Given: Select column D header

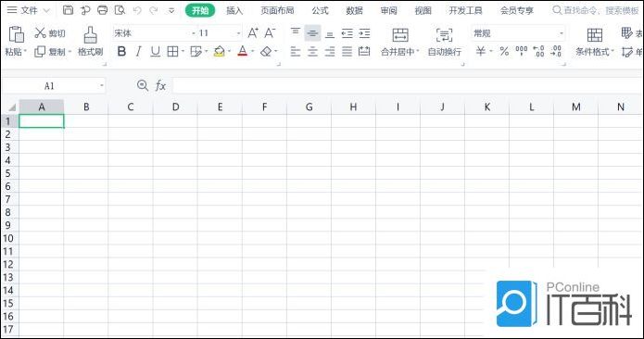Looking at the screenshot, I should pos(175,107).
